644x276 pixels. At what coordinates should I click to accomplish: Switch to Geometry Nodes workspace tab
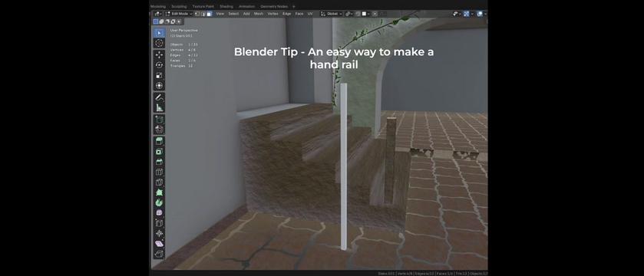(x=274, y=7)
